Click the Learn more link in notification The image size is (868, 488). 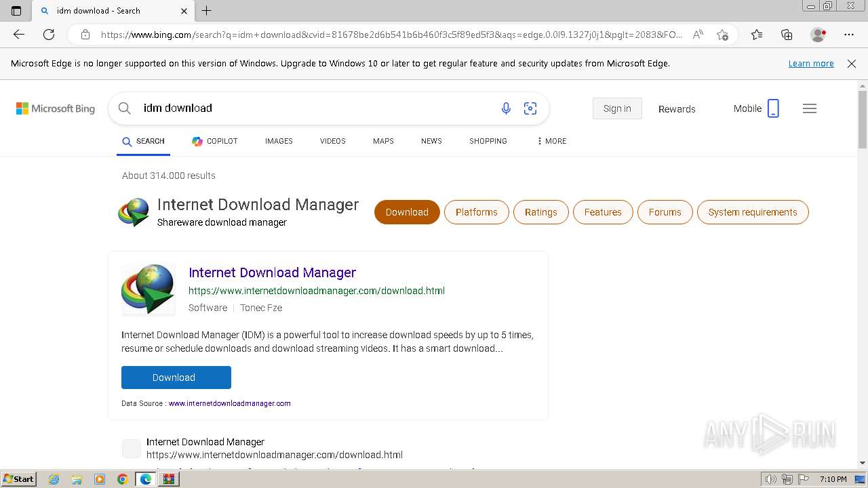tap(811, 64)
